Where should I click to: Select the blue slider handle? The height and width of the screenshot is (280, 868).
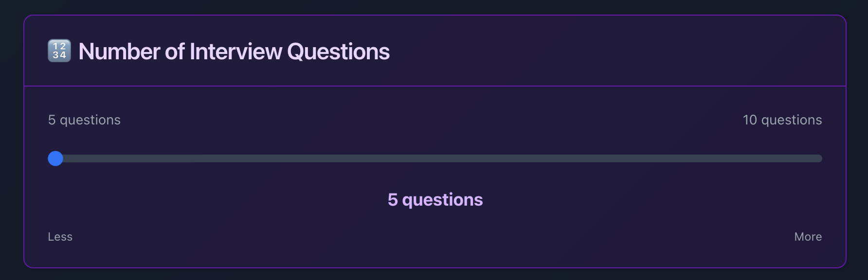(55, 158)
